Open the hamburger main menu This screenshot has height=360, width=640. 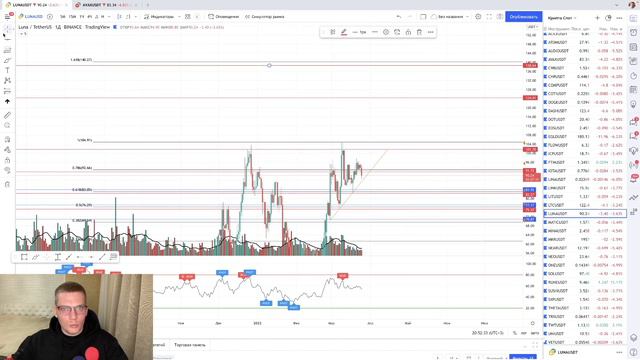[7, 17]
